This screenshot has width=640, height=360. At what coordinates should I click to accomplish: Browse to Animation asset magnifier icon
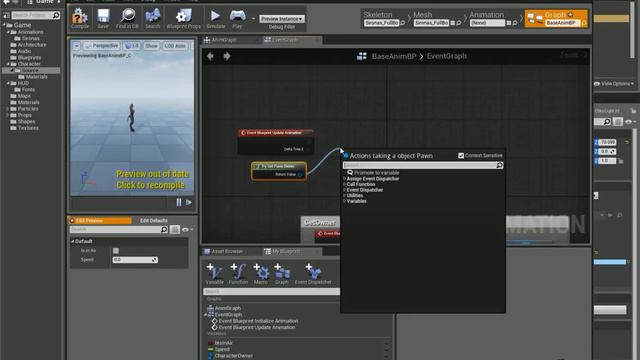click(515, 23)
